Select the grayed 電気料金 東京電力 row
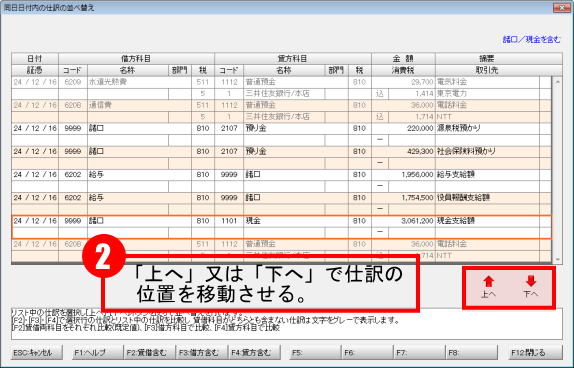 tap(281, 88)
